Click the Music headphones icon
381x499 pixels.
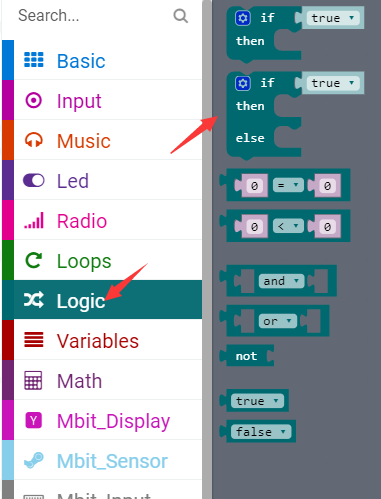coord(34,140)
